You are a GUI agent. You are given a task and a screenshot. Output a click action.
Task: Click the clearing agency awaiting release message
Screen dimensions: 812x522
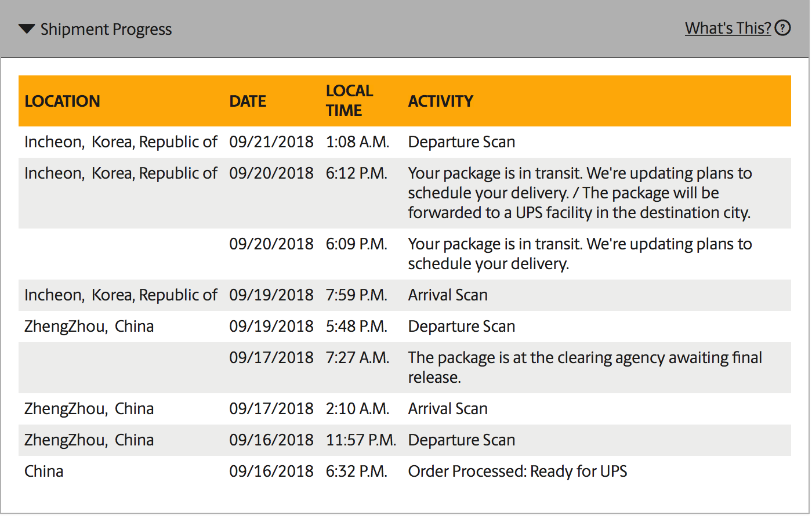pos(585,368)
